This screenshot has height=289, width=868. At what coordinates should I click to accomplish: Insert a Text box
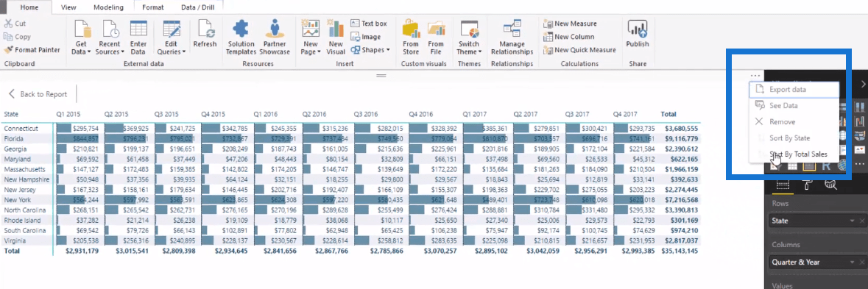tap(369, 24)
